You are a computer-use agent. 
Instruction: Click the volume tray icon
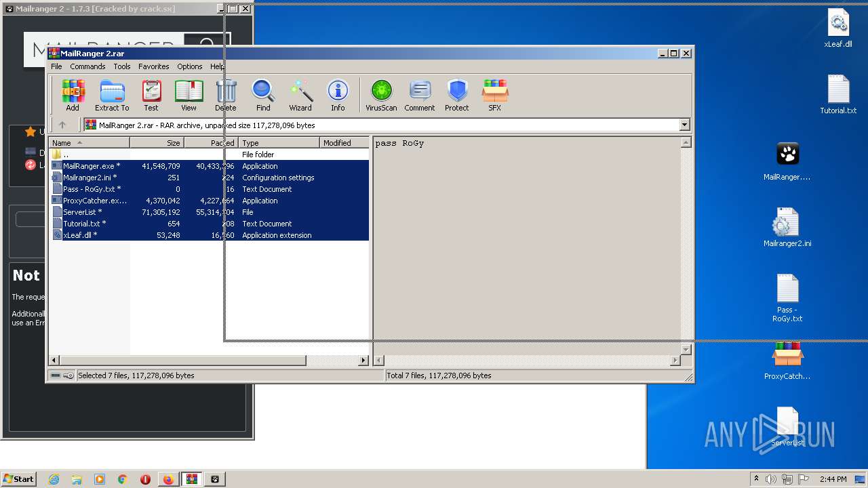772,479
